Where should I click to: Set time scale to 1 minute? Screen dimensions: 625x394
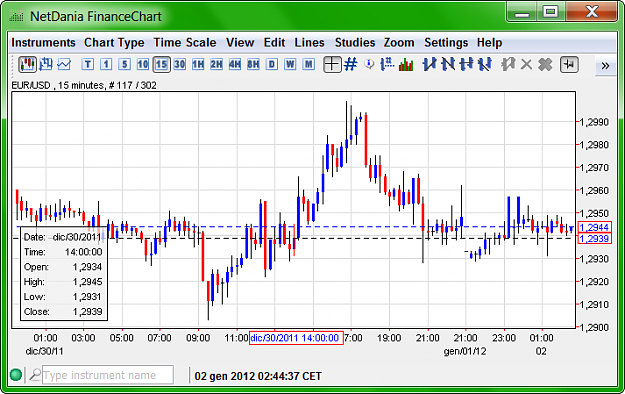tap(106, 64)
